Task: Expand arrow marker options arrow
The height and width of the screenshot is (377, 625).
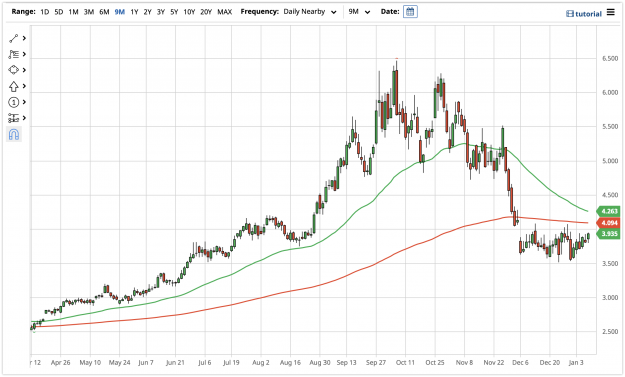Action: pyautogui.click(x=24, y=86)
